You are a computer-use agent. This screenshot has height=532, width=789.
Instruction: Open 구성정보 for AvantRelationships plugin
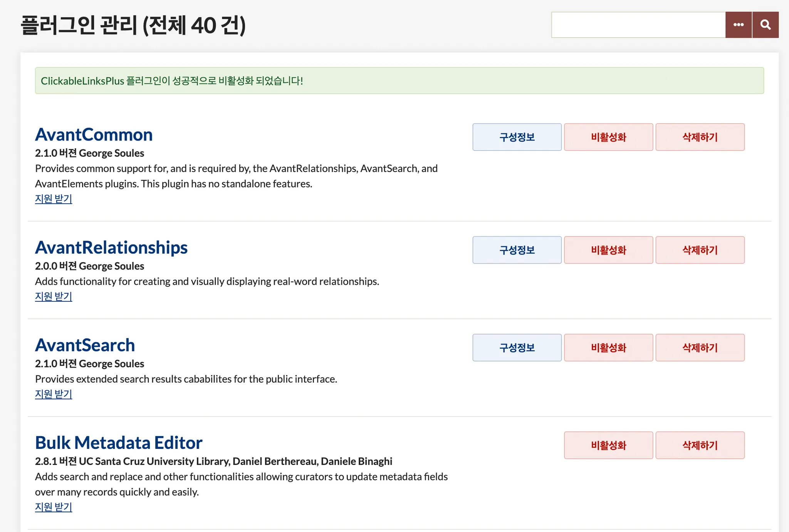coord(517,250)
